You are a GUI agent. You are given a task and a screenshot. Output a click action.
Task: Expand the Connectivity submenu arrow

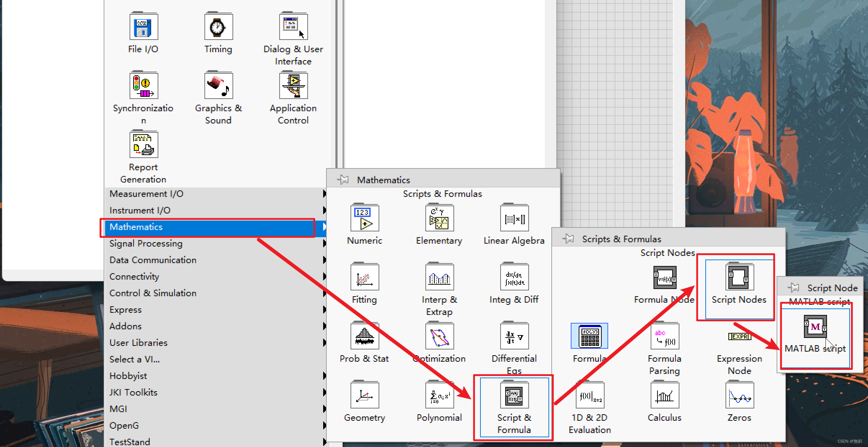pyautogui.click(x=324, y=277)
